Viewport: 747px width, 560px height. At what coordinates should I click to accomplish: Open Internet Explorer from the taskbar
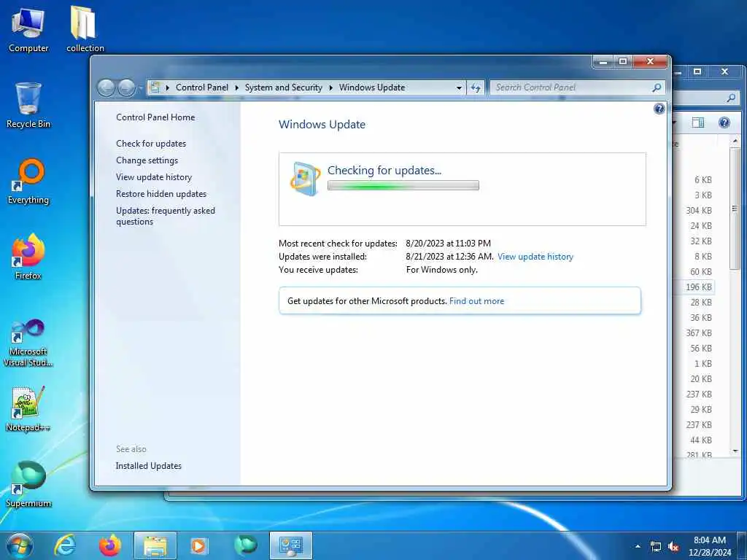click(65, 545)
